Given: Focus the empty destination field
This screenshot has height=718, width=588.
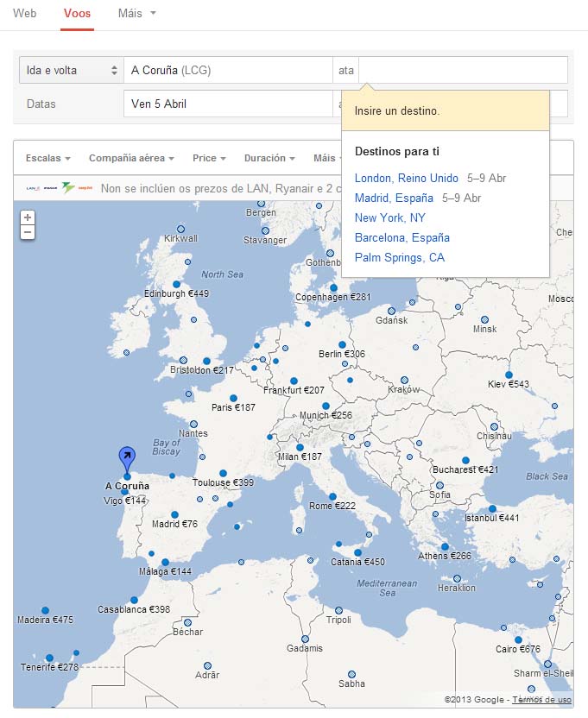Looking at the screenshot, I should pos(463,70).
